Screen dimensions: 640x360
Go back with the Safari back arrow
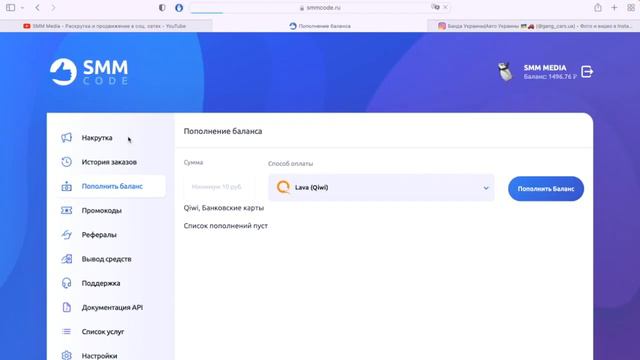[x=38, y=7]
